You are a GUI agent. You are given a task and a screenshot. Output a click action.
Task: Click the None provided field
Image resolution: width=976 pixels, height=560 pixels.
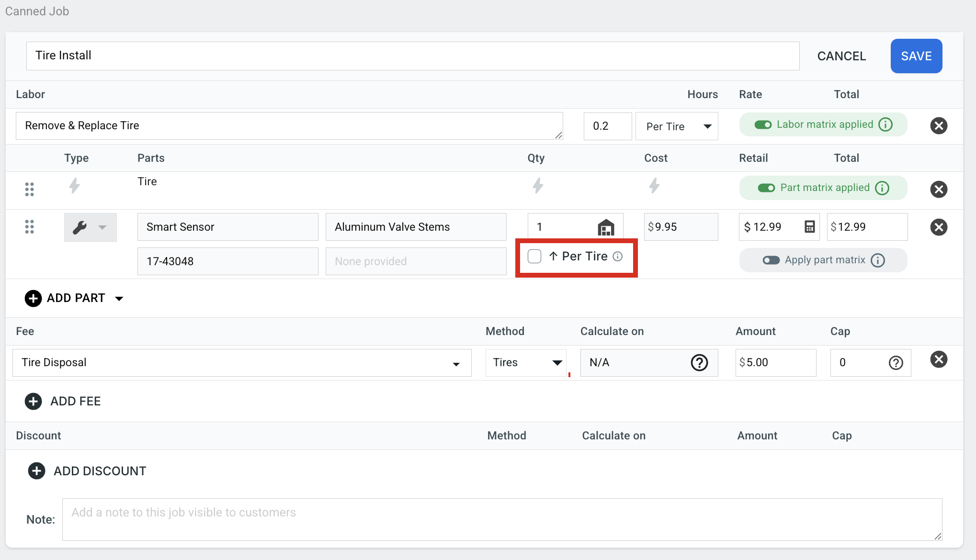pyautogui.click(x=416, y=261)
